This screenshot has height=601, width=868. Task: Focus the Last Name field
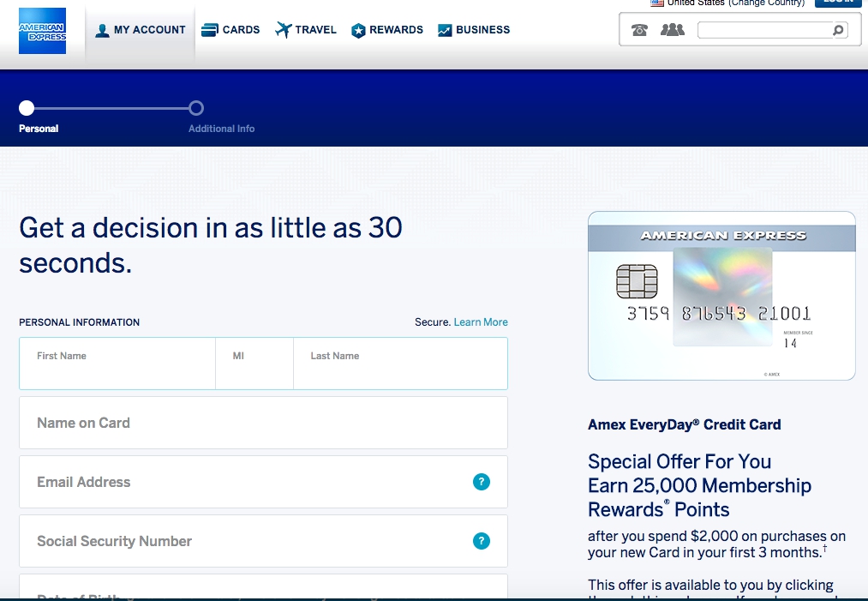coord(400,364)
